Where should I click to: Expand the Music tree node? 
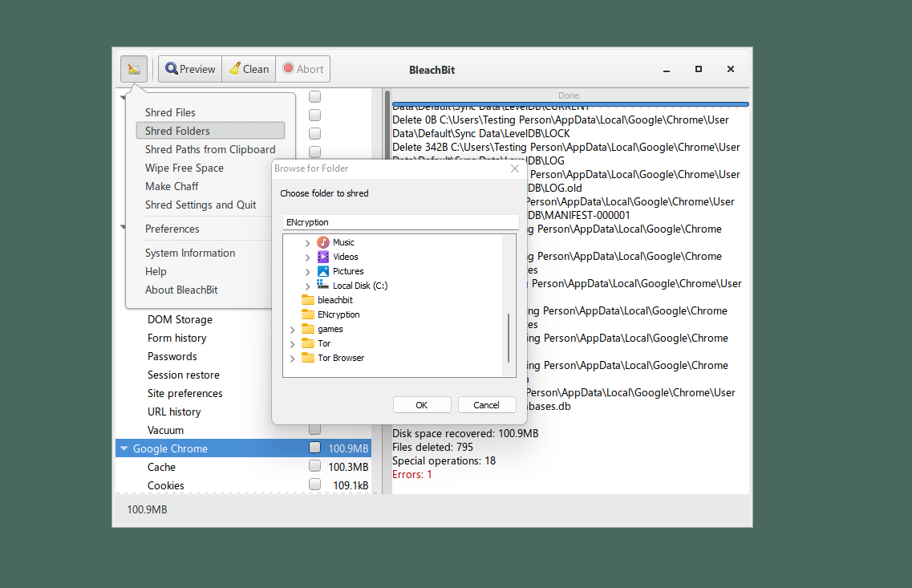[308, 243]
